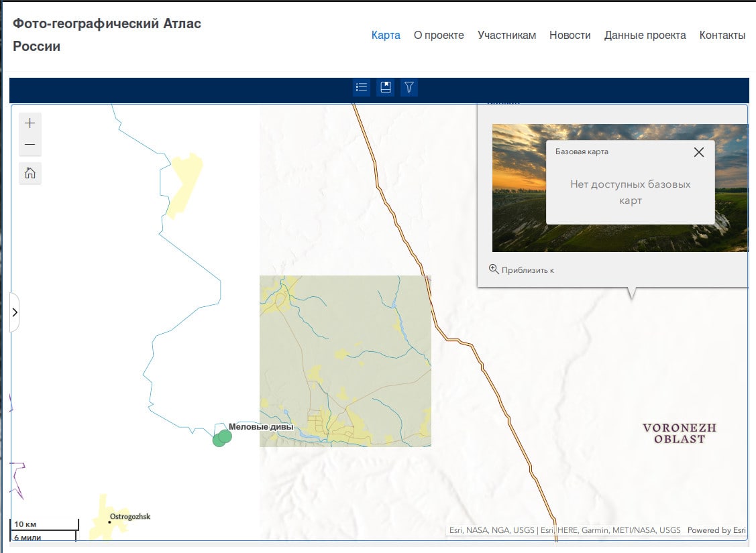Open the Карта menu item
Image resolution: width=756 pixels, height=553 pixels.
[386, 35]
